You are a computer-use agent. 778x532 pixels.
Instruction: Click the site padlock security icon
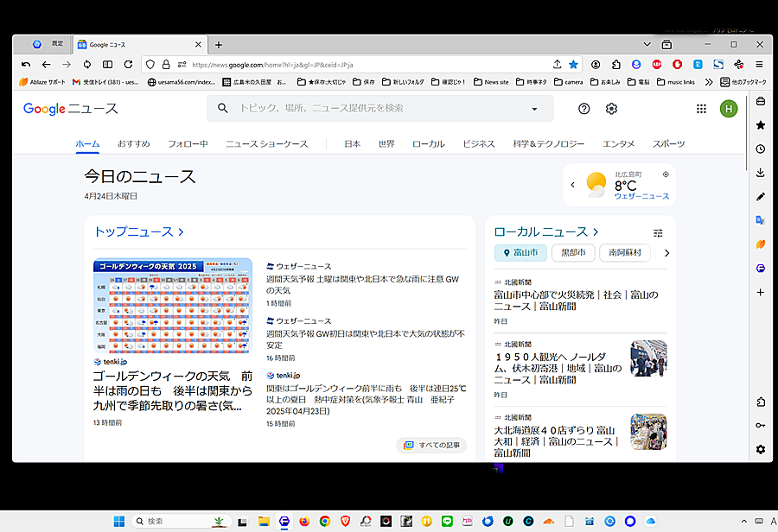[166, 65]
